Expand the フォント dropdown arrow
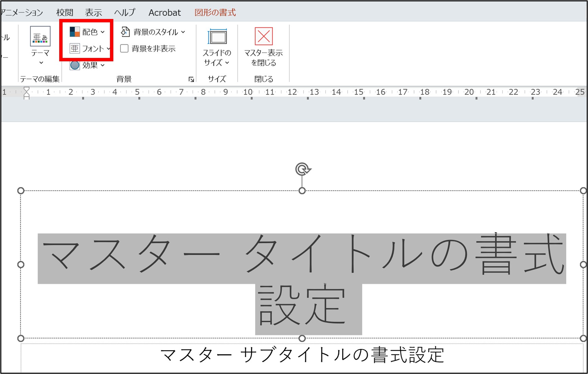This screenshot has height=374, width=588. 108,49
